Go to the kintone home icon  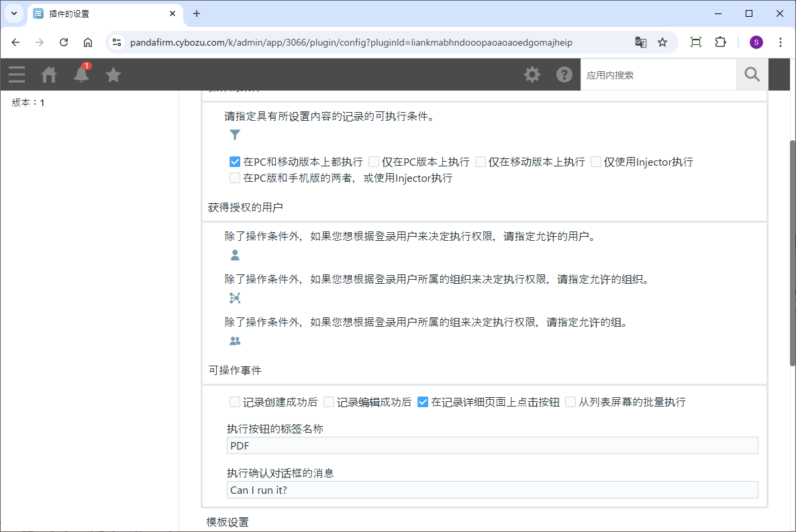pyautogui.click(x=49, y=74)
